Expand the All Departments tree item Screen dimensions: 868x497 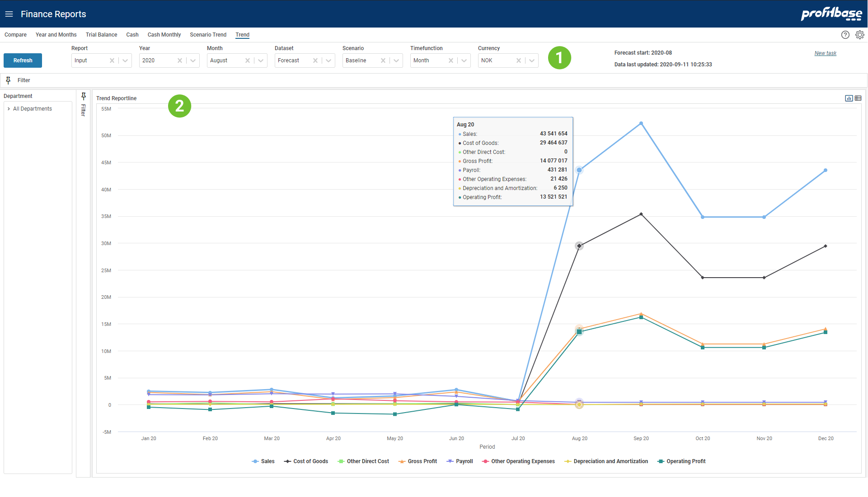pos(8,108)
